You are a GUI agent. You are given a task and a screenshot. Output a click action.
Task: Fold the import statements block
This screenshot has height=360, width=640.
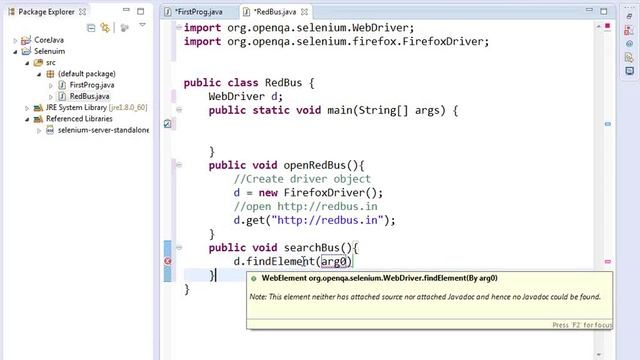pos(179,27)
